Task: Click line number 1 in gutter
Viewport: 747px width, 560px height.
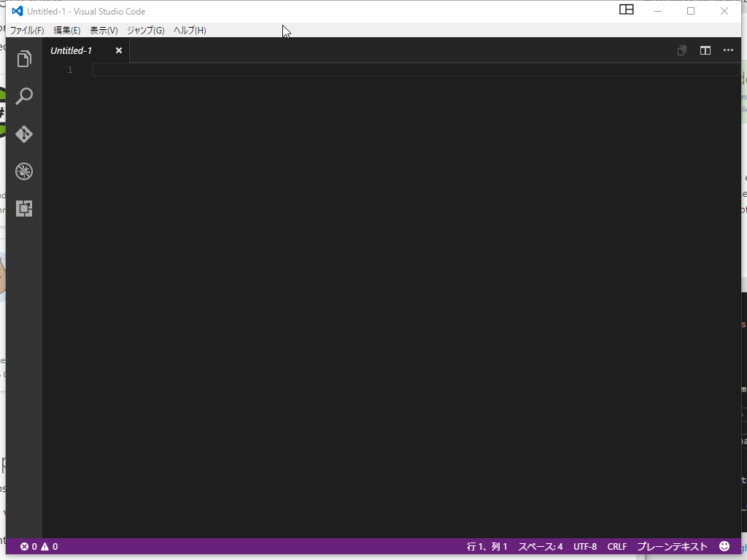Action: 70,70
